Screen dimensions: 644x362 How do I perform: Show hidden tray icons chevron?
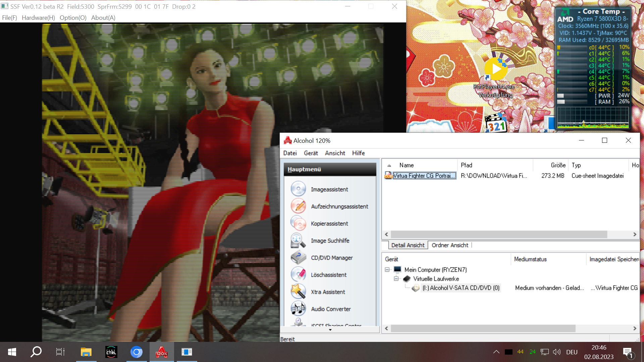pos(496,352)
